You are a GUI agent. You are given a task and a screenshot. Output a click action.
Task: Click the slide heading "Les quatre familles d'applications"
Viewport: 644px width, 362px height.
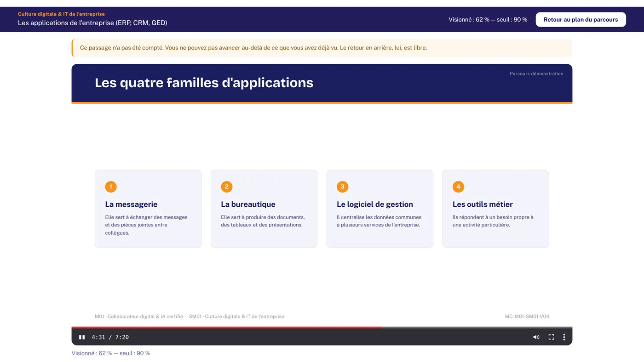click(x=204, y=83)
